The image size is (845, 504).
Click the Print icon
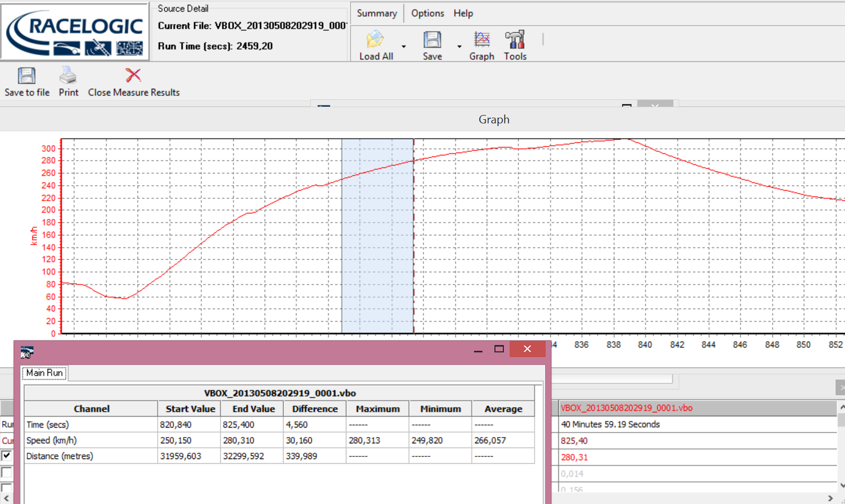68,76
